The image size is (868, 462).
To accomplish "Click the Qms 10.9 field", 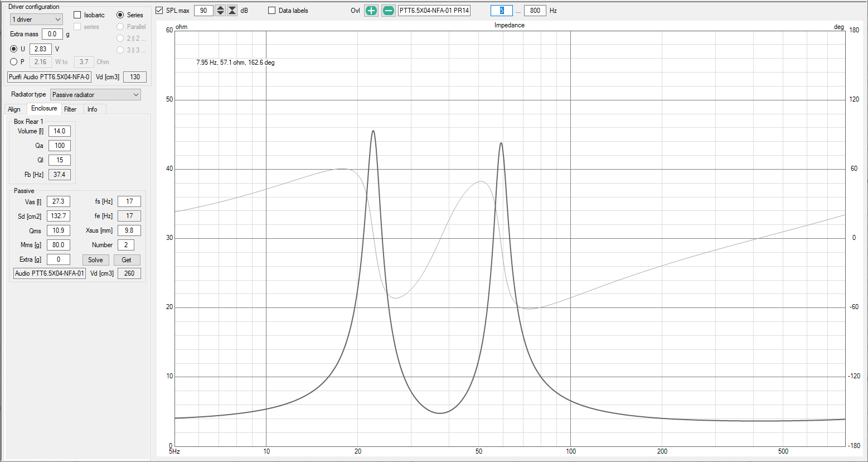I will click(59, 230).
